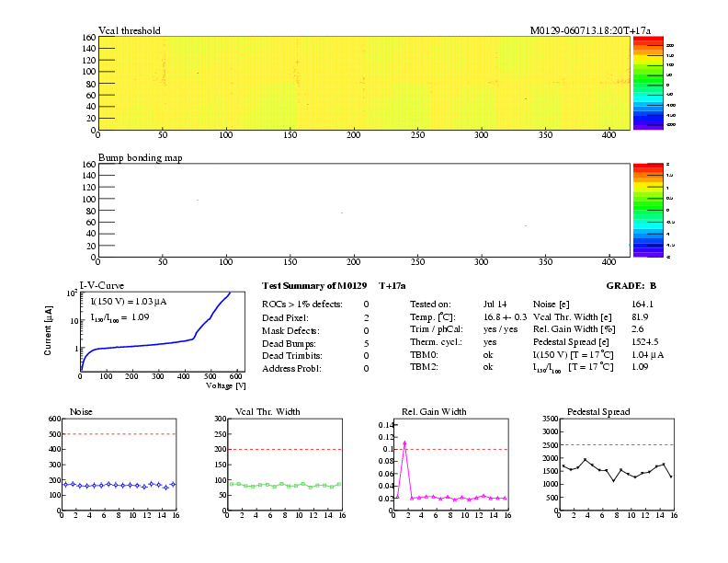Click the 'Noise' chart title
Image resolution: width=728 pixels, height=563 pixels.
pos(81,411)
